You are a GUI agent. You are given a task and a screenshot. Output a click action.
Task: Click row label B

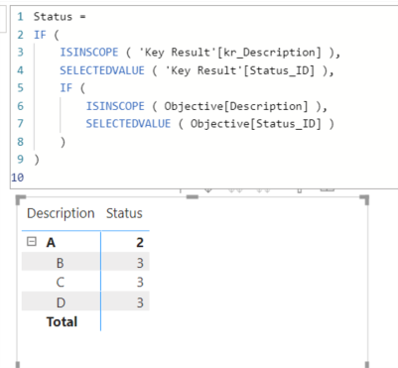pos(60,263)
